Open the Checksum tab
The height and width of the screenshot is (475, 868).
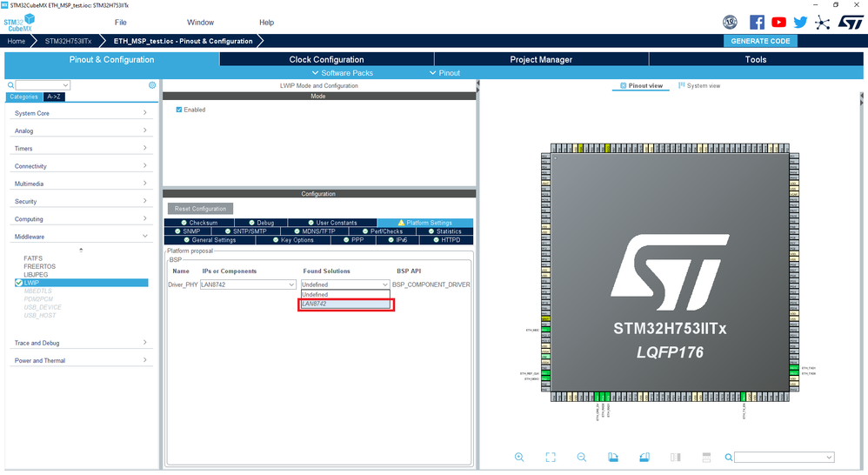(199, 223)
